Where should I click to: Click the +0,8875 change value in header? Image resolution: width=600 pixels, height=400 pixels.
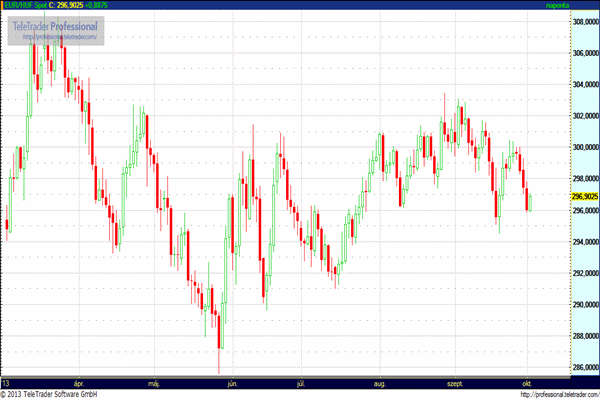[x=106, y=5]
